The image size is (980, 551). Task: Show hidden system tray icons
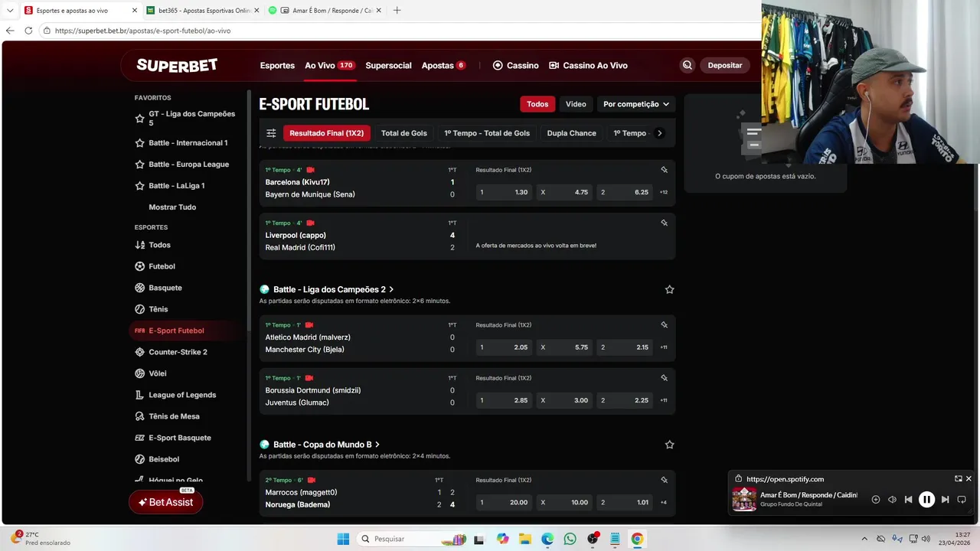pyautogui.click(x=864, y=539)
